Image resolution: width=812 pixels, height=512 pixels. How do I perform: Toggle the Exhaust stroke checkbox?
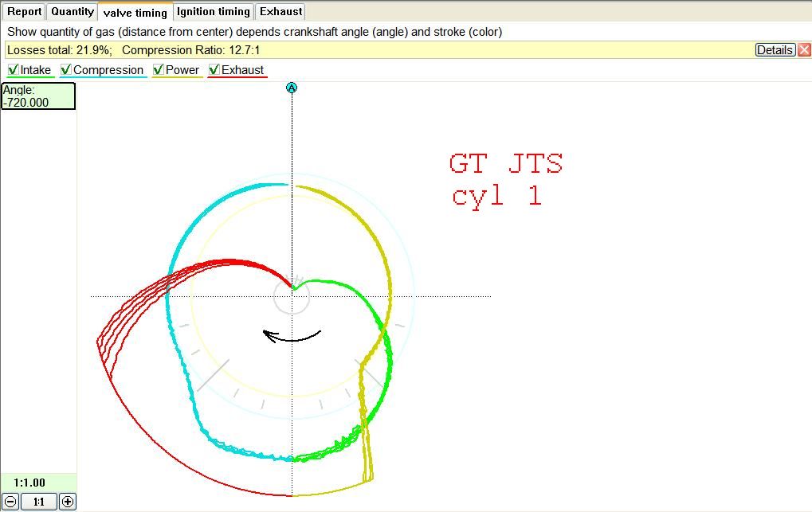[x=214, y=69]
